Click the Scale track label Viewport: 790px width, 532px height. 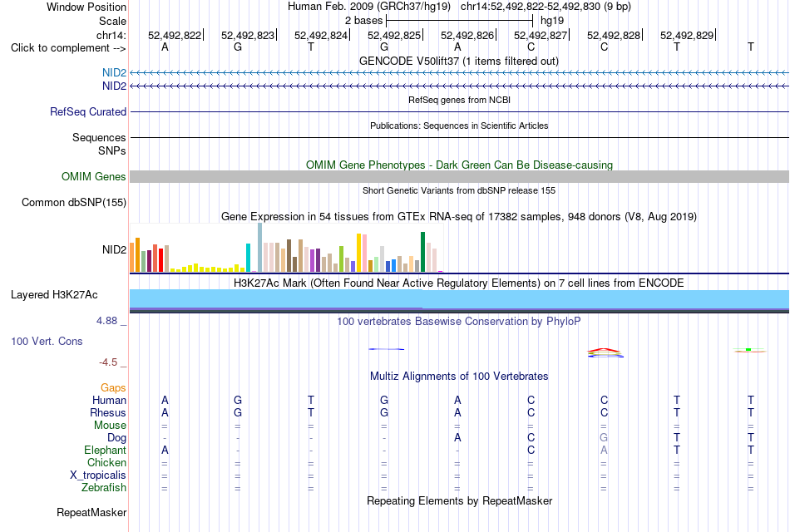pos(112,21)
